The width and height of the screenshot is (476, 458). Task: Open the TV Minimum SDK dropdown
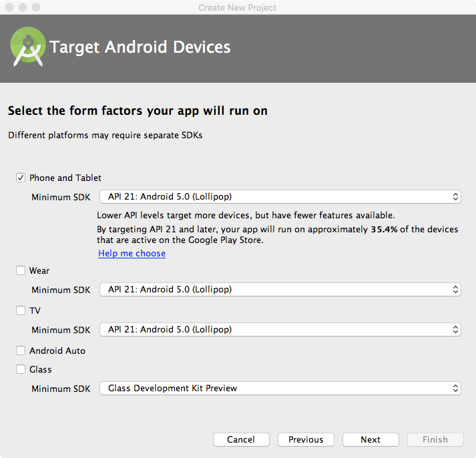280,330
